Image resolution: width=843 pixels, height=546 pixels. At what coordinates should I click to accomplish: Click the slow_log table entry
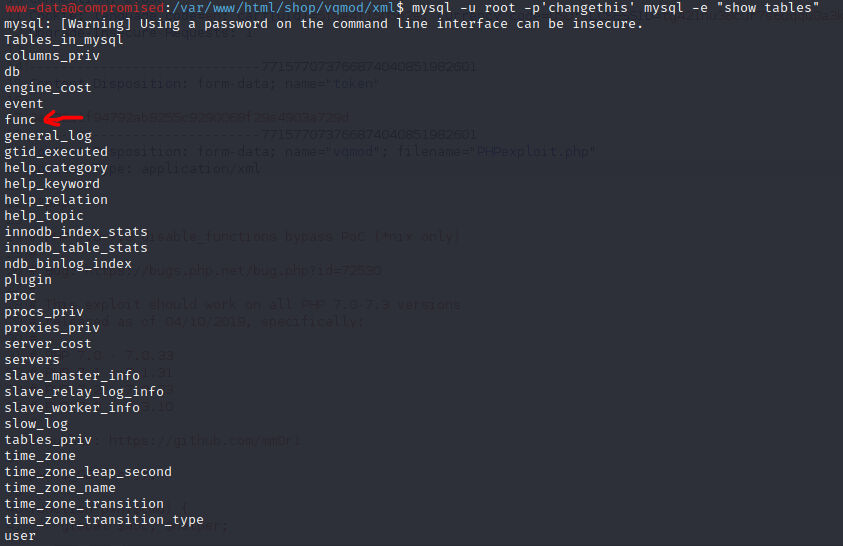(x=36, y=424)
